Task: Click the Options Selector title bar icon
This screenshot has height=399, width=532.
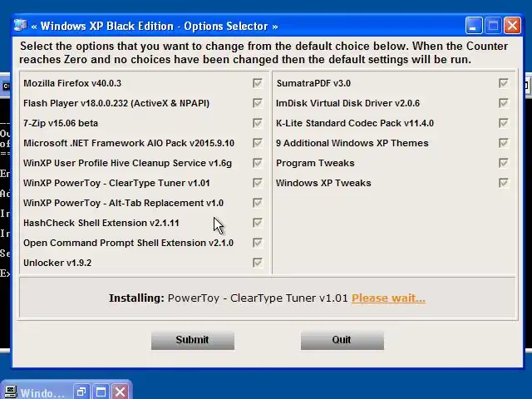Action: 20,26
